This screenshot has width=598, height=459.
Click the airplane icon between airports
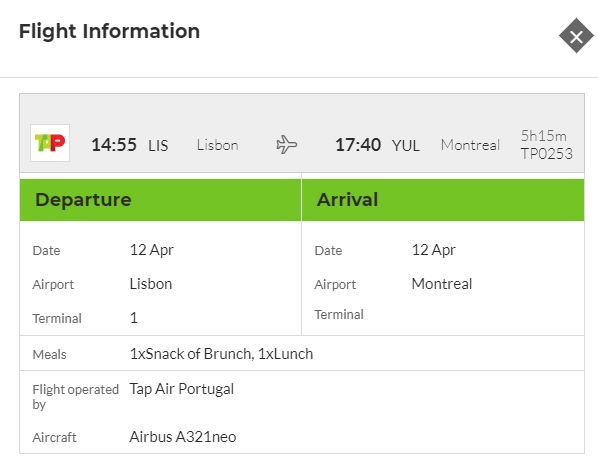[286, 145]
